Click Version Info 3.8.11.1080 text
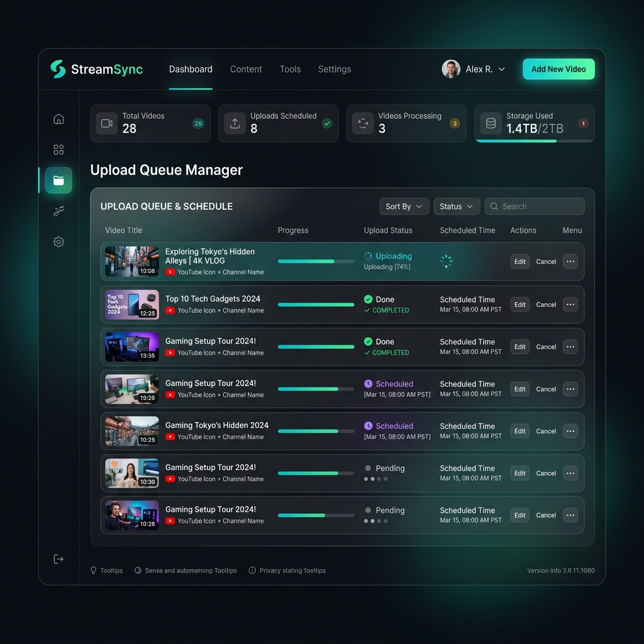The image size is (644, 644). [x=560, y=570]
